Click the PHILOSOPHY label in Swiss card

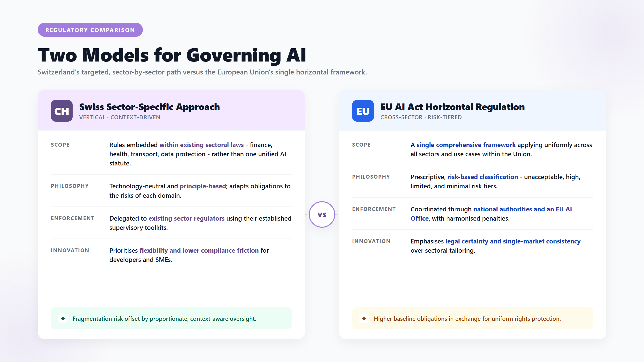70,186
